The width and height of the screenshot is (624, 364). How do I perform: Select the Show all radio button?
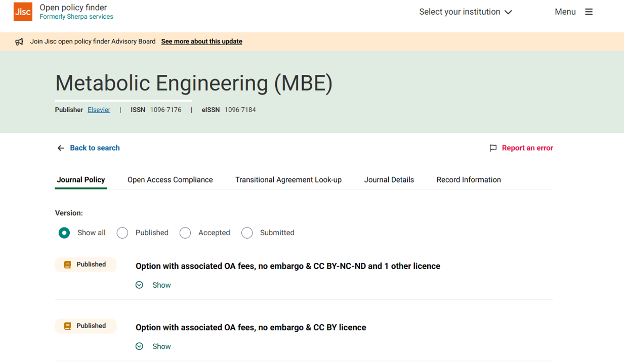(64, 233)
